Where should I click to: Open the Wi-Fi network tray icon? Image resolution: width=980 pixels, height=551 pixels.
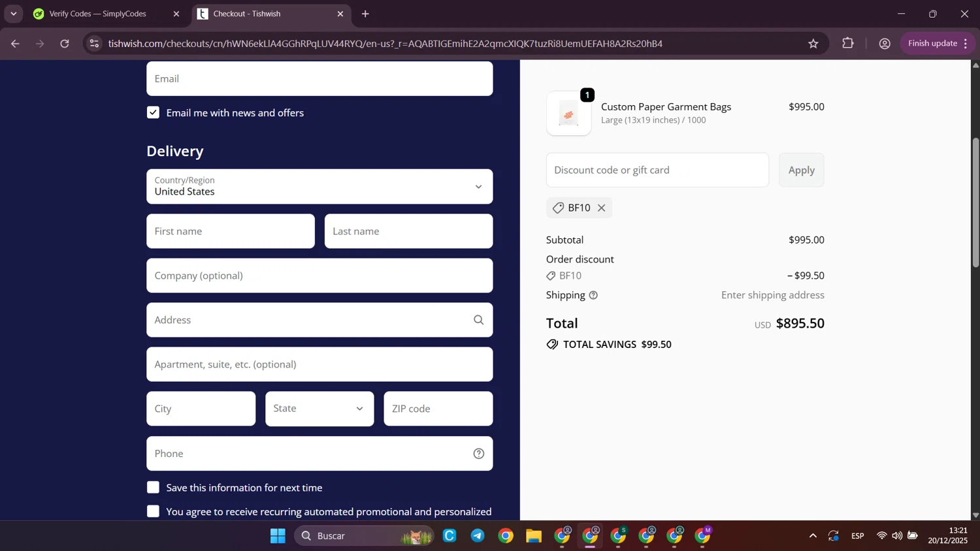tap(881, 536)
